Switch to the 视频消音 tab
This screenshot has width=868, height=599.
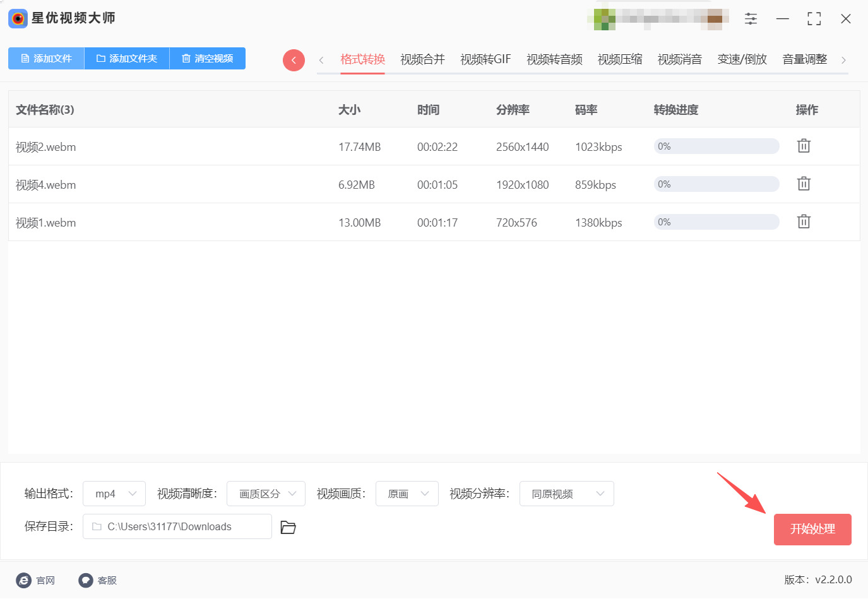[x=680, y=59]
